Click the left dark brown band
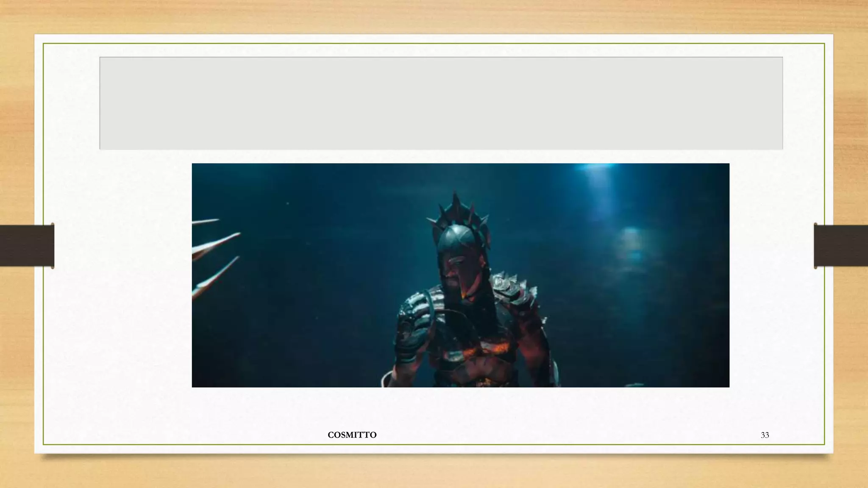The height and width of the screenshot is (488, 868). (x=26, y=246)
